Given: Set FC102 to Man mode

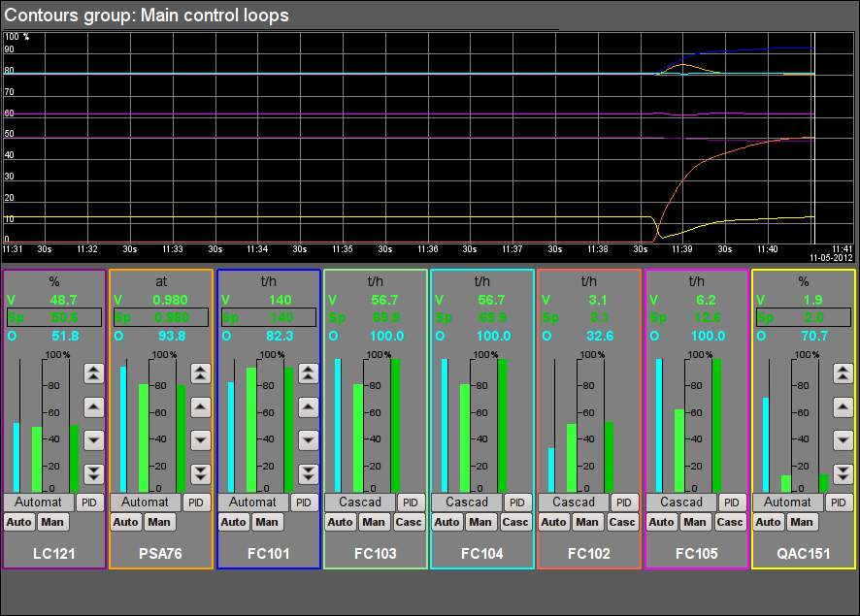Looking at the screenshot, I should coord(588,522).
